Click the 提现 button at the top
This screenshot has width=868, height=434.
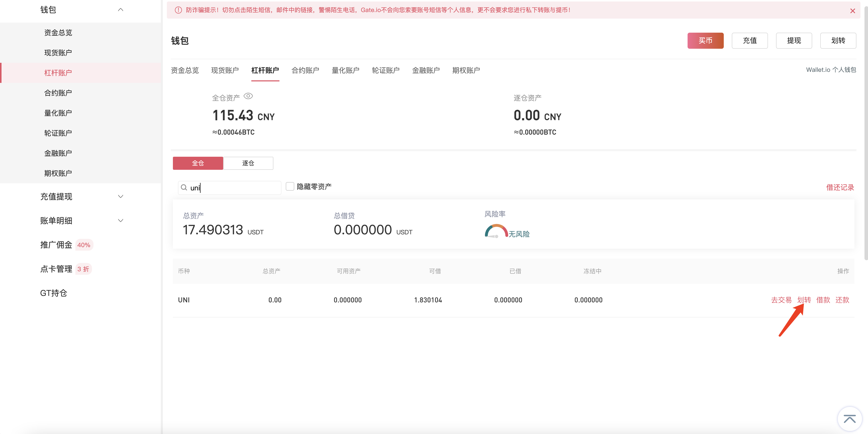click(x=794, y=41)
